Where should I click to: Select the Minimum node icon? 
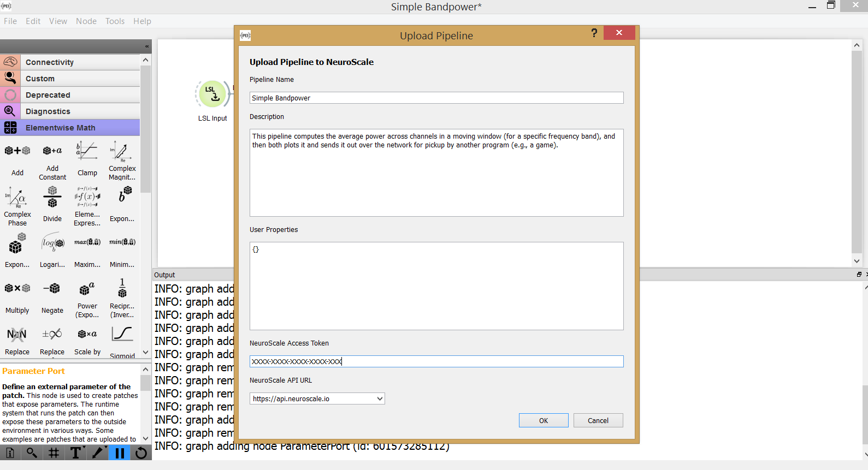(x=122, y=242)
